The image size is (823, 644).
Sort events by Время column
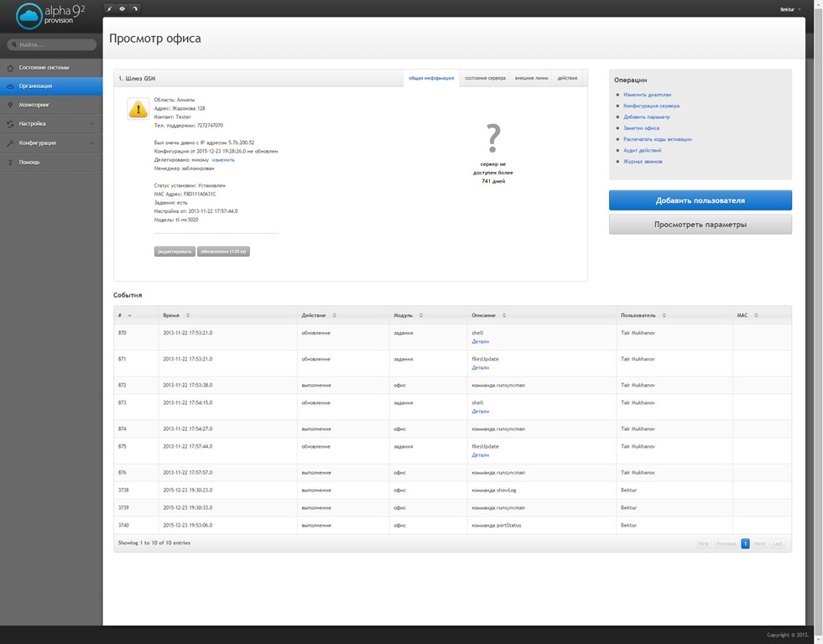(228, 315)
